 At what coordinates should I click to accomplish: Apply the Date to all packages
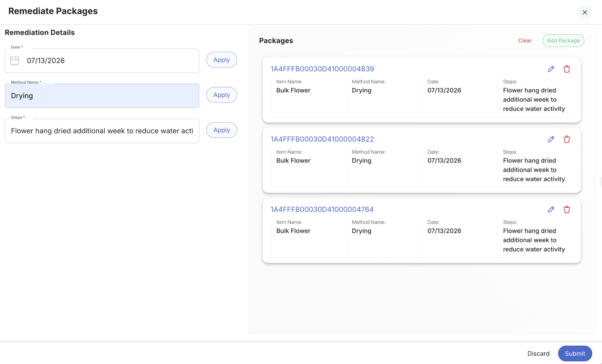(222, 60)
